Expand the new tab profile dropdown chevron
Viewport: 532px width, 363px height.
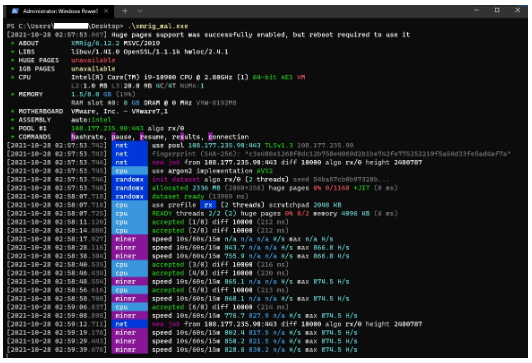tap(140, 11)
